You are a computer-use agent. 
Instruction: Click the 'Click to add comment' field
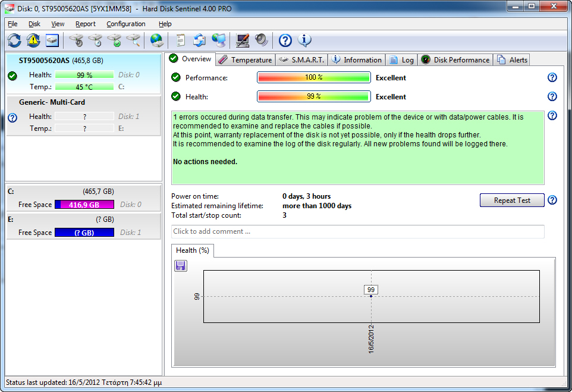[357, 231]
